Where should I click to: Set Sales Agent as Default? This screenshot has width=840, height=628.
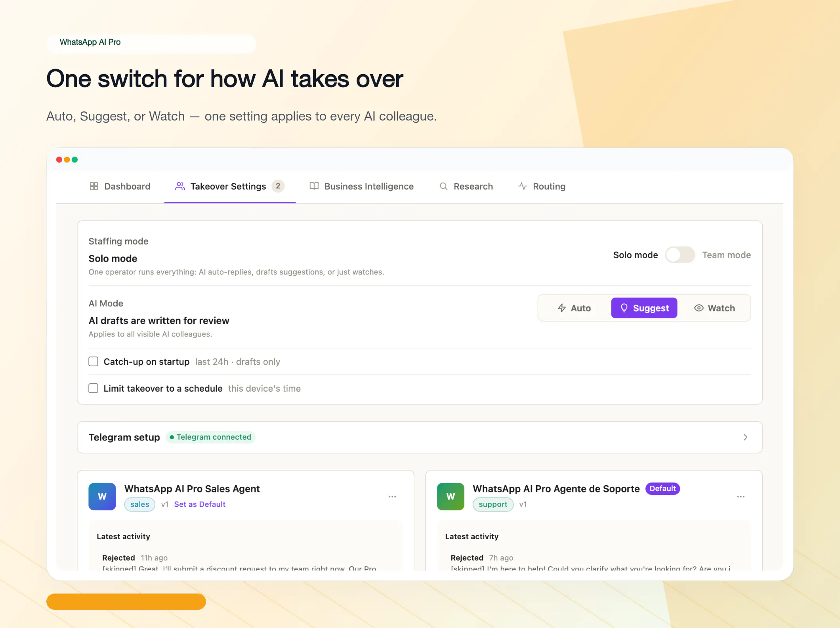tap(200, 504)
